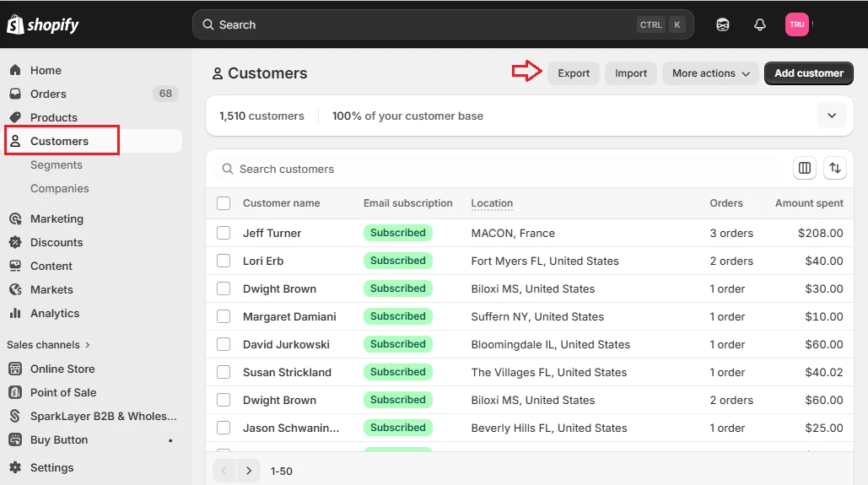The width and height of the screenshot is (868, 485).
Task: Open Segments under Customers
Action: point(56,165)
